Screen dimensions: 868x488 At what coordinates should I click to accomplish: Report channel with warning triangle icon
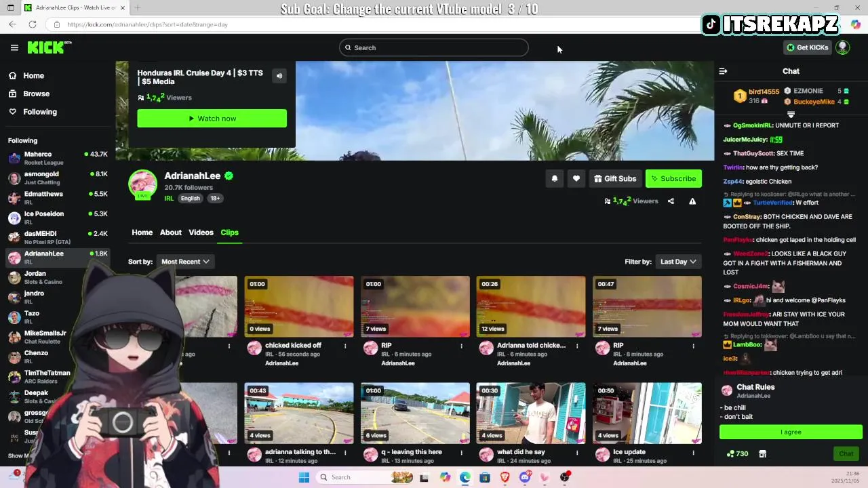pyautogui.click(x=692, y=201)
